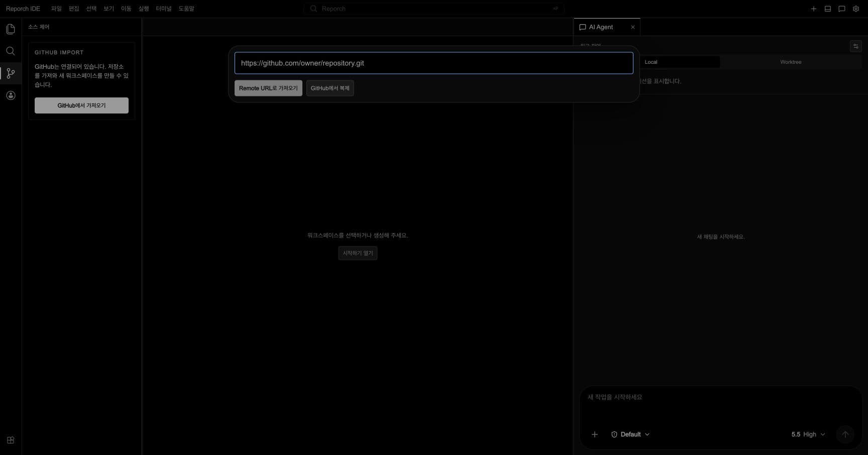Open the file explorer sidebar icon

tap(11, 29)
